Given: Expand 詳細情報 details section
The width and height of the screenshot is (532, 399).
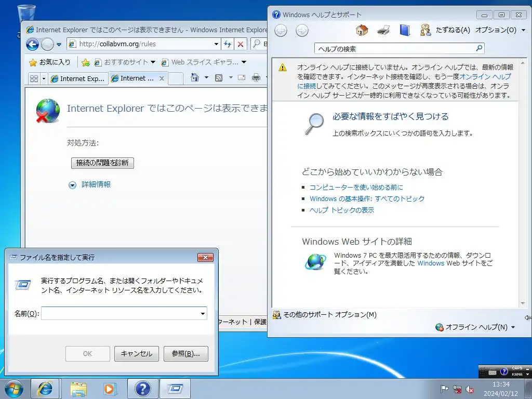Looking at the screenshot, I should click(90, 184).
